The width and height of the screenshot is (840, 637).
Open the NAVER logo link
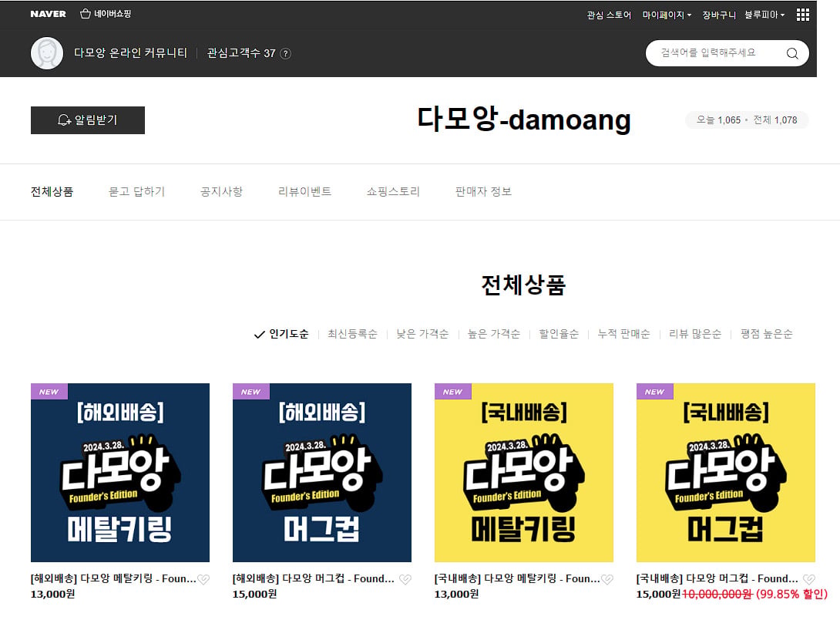[49, 14]
